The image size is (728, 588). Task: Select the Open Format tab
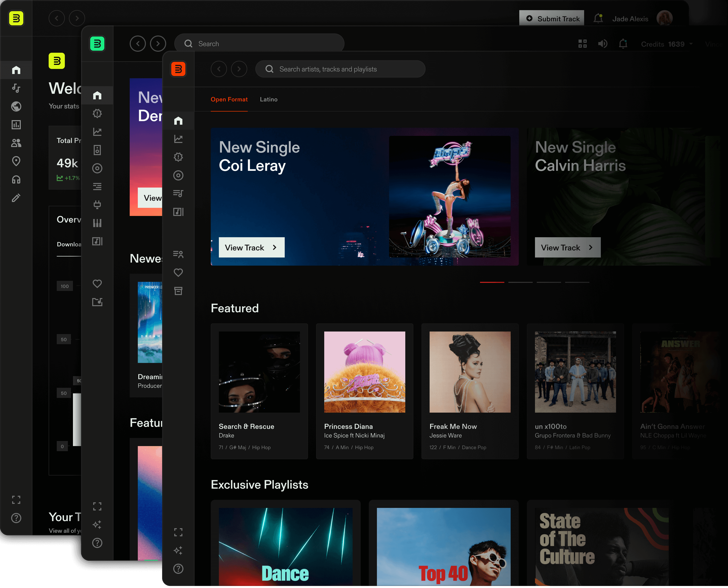[x=229, y=99]
